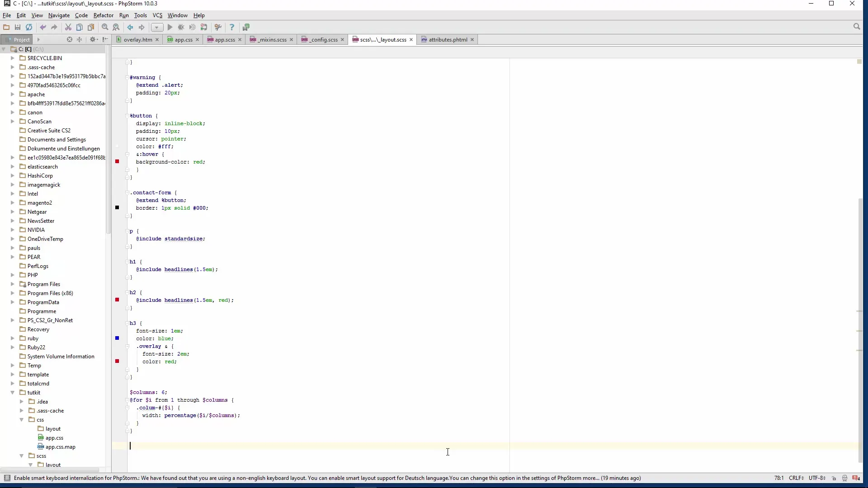The width and height of the screenshot is (868, 488).
Task: Navigate Back with blue left arrow
Action: point(130,27)
